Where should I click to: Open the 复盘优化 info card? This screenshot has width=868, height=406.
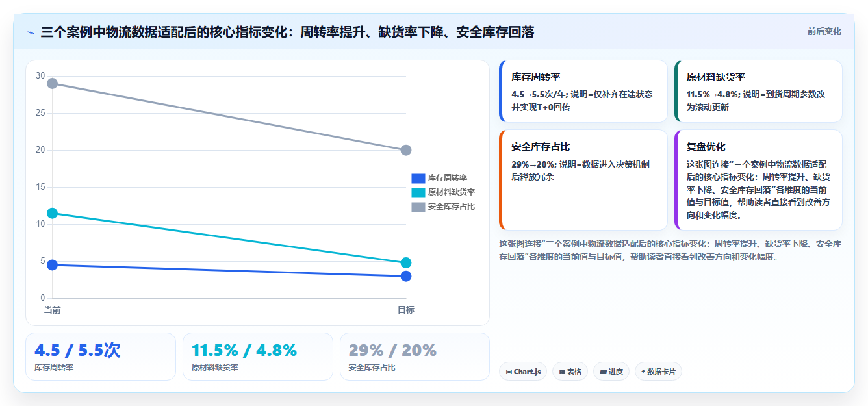(758, 180)
